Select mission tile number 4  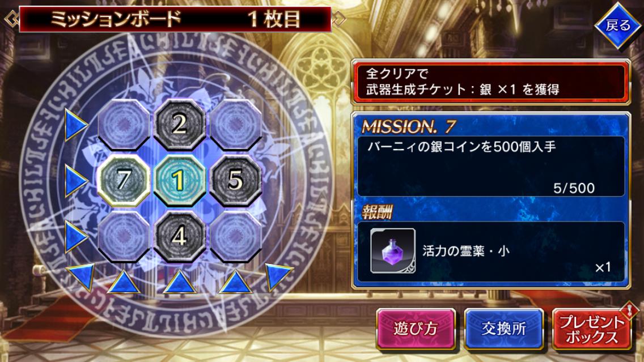tap(180, 236)
